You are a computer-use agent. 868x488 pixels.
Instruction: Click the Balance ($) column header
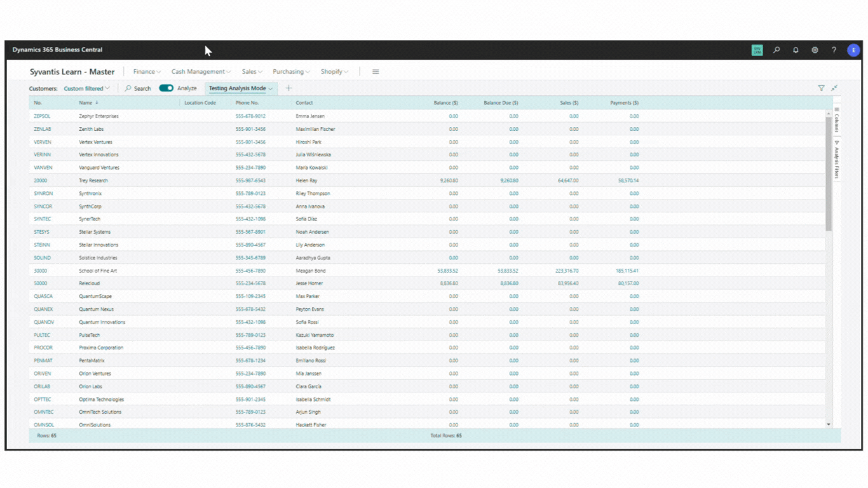pos(445,103)
